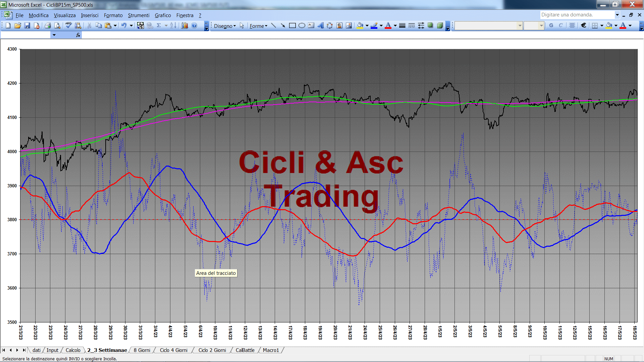Click the AutoSum sigma icon

tap(159, 25)
